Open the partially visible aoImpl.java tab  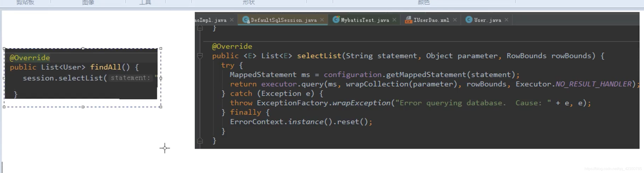click(x=211, y=20)
